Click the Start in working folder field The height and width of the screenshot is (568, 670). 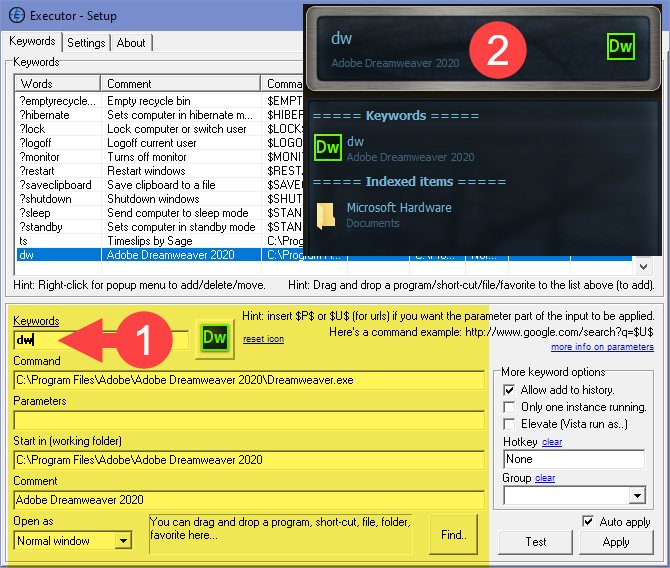[x=249, y=460]
